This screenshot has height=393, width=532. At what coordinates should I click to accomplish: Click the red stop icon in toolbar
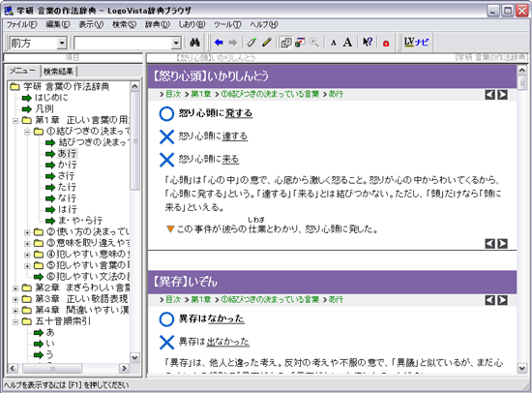click(x=386, y=44)
